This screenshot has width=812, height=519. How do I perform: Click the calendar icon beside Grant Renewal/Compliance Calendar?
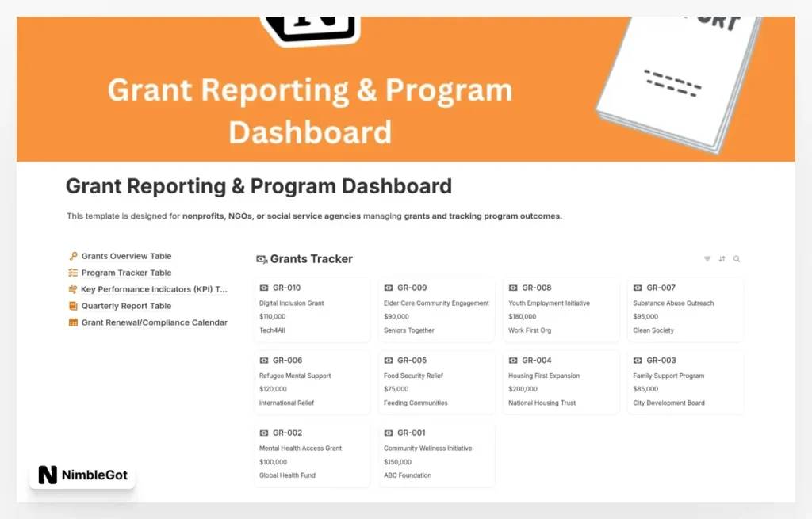73,322
